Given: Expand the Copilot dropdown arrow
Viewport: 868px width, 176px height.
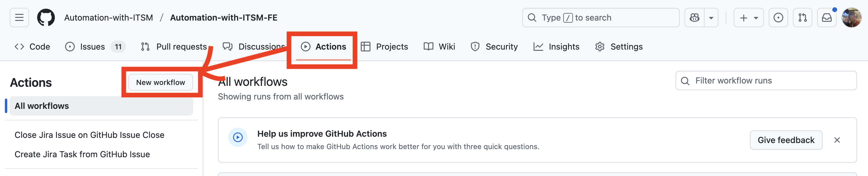Looking at the screenshot, I should [711, 18].
